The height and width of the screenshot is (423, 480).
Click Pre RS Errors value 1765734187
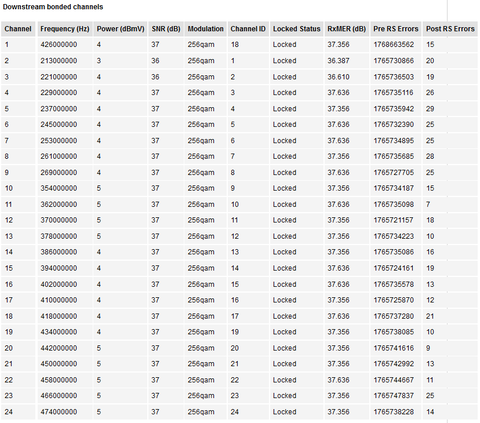click(x=394, y=188)
